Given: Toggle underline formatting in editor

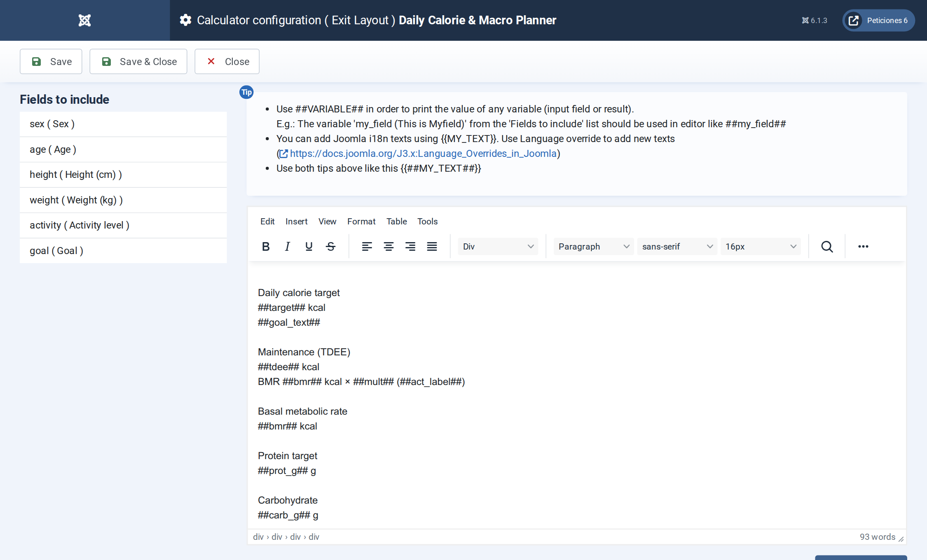Looking at the screenshot, I should pyautogui.click(x=309, y=246).
